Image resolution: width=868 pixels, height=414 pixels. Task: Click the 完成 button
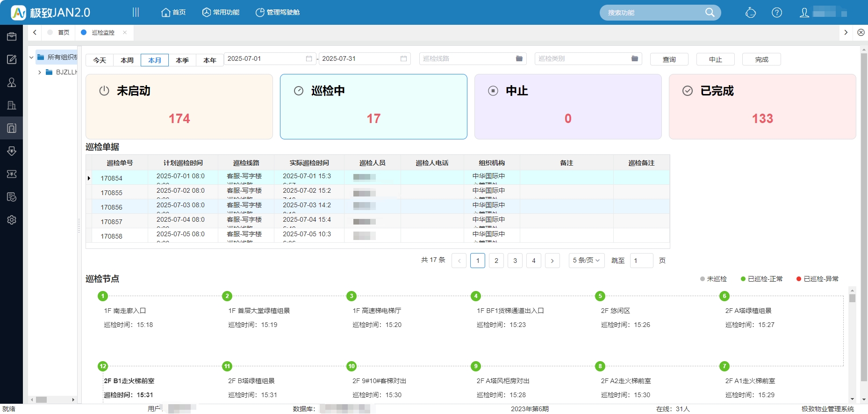[x=761, y=59]
